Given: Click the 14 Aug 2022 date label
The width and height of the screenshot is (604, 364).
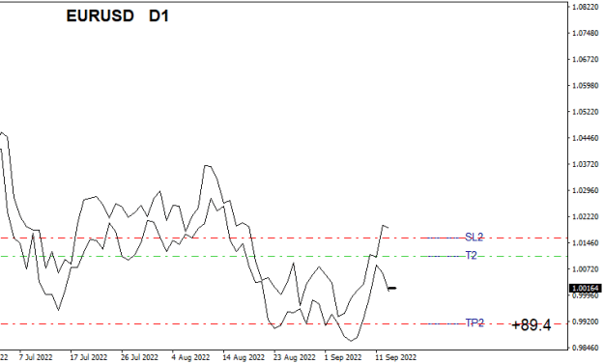Looking at the screenshot, I should [244, 357].
